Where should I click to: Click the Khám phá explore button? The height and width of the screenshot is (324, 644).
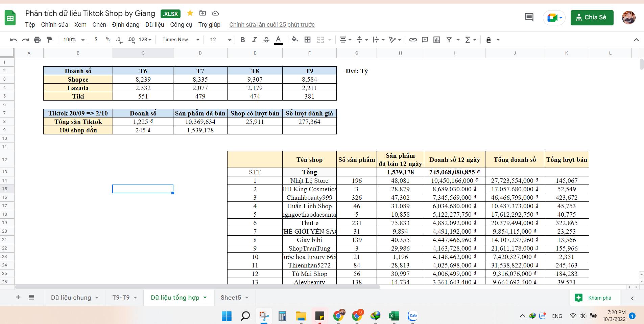595,298
